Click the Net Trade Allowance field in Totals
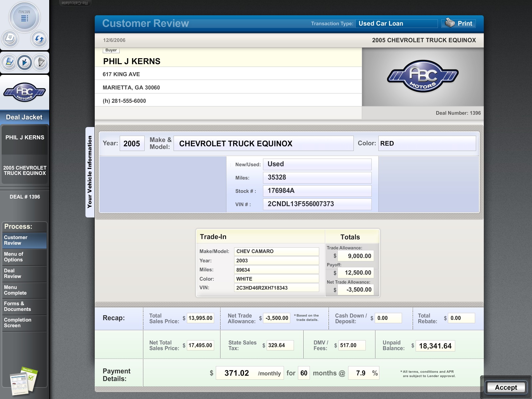The height and width of the screenshot is (399, 532). (x=355, y=290)
